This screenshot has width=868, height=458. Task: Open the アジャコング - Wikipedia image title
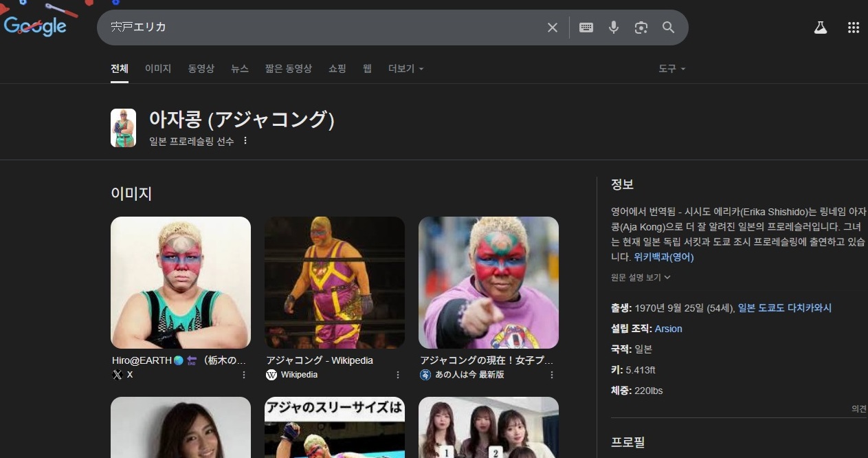click(320, 360)
